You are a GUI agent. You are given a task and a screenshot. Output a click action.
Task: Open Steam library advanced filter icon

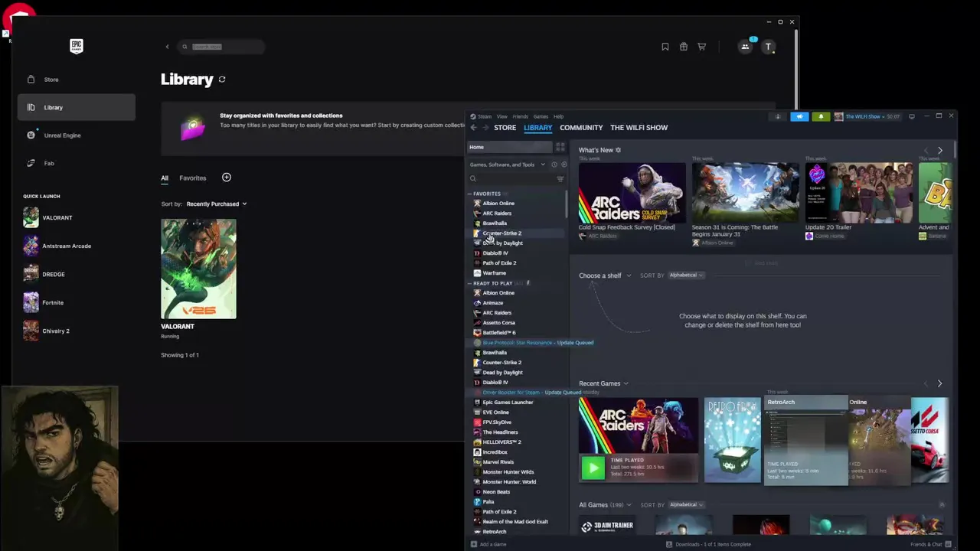tap(560, 179)
